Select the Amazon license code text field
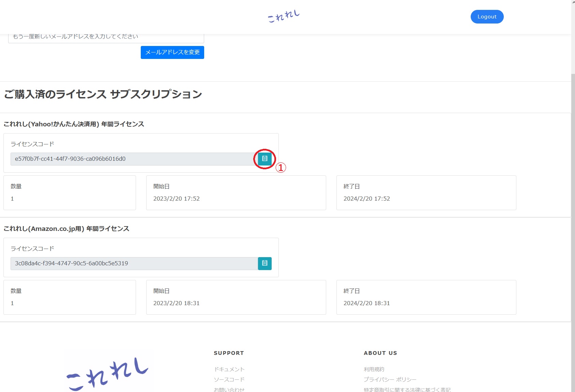Image resolution: width=575 pixels, height=392 pixels. coord(134,264)
